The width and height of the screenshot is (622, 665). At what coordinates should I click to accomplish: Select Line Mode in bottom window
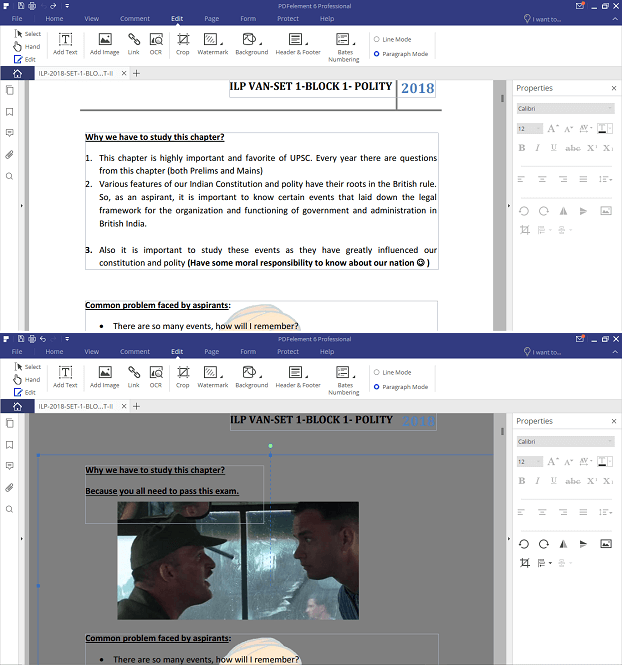pos(393,372)
